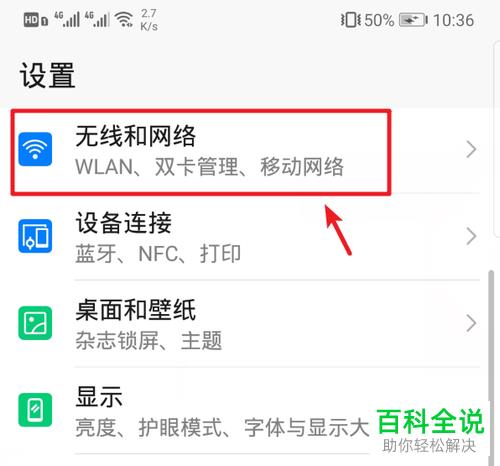Screen dimensions: 500x466
Task: Tap the Wi-Fi signal icon in status bar
Action: coord(124,19)
